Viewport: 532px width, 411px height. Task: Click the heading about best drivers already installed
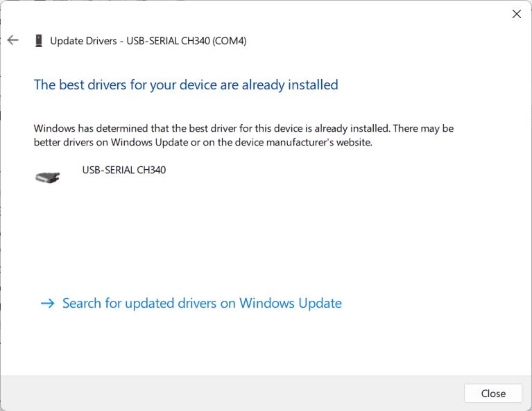click(186, 85)
